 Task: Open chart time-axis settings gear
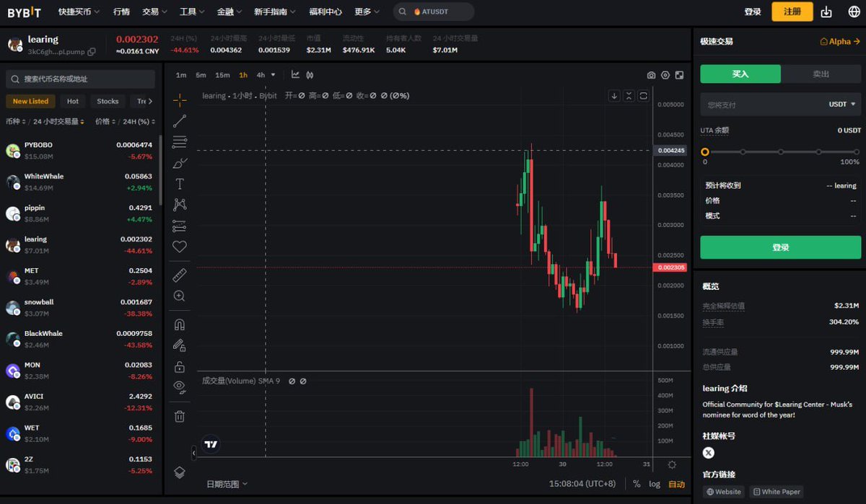pos(672,465)
